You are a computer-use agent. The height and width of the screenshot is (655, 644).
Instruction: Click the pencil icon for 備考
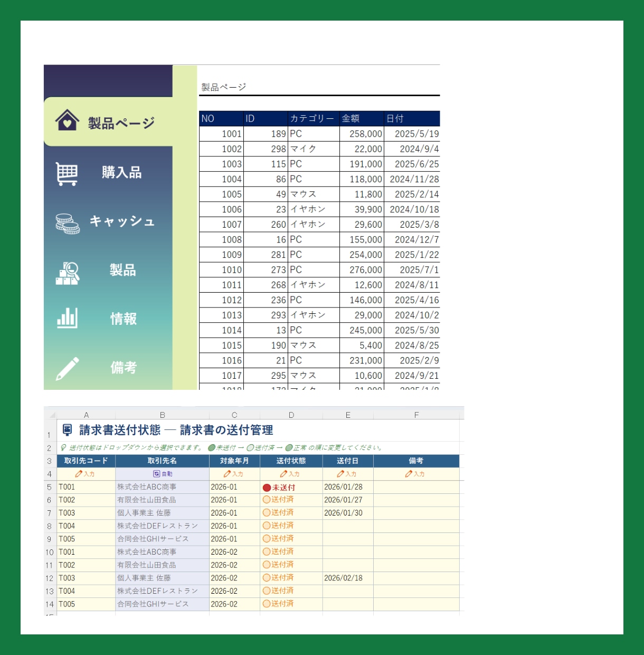coord(68,369)
